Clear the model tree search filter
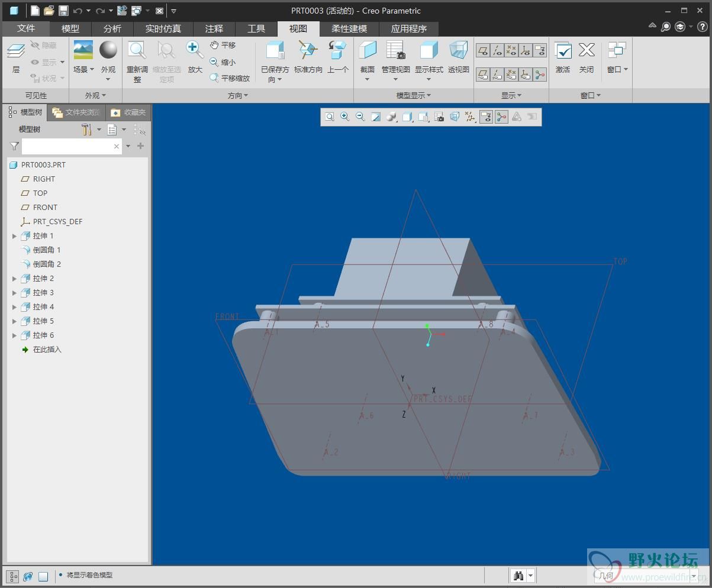The image size is (712, 588). coord(117,146)
